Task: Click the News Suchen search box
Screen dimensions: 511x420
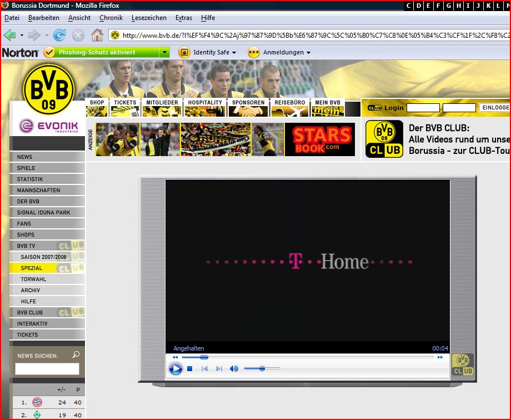Action: pyautogui.click(x=47, y=369)
